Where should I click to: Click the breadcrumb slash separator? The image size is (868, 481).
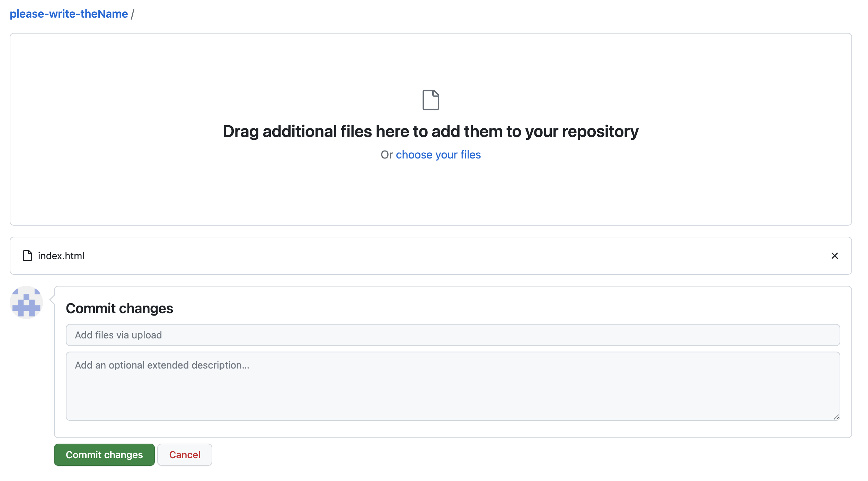132,14
